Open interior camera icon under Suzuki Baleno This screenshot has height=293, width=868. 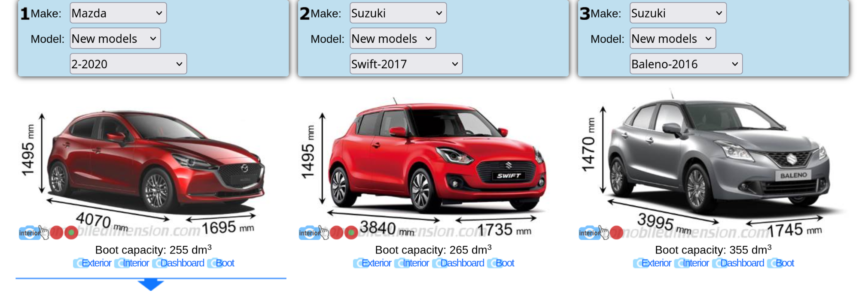point(590,233)
